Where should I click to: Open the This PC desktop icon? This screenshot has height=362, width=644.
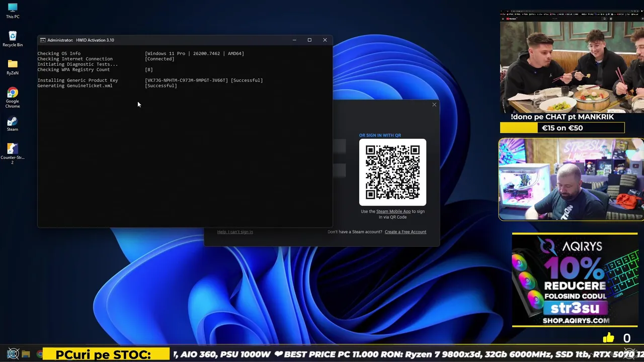(13, 11)
